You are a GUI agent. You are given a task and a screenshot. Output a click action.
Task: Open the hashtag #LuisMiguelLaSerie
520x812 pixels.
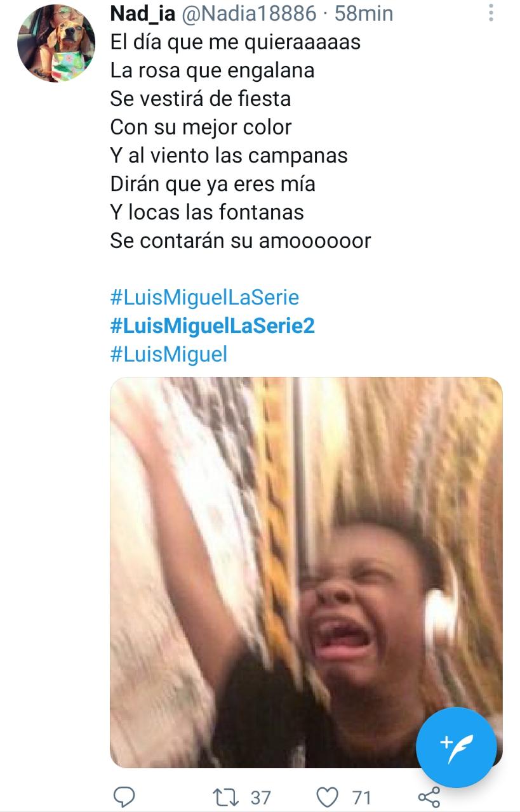(x=204, y=297)
